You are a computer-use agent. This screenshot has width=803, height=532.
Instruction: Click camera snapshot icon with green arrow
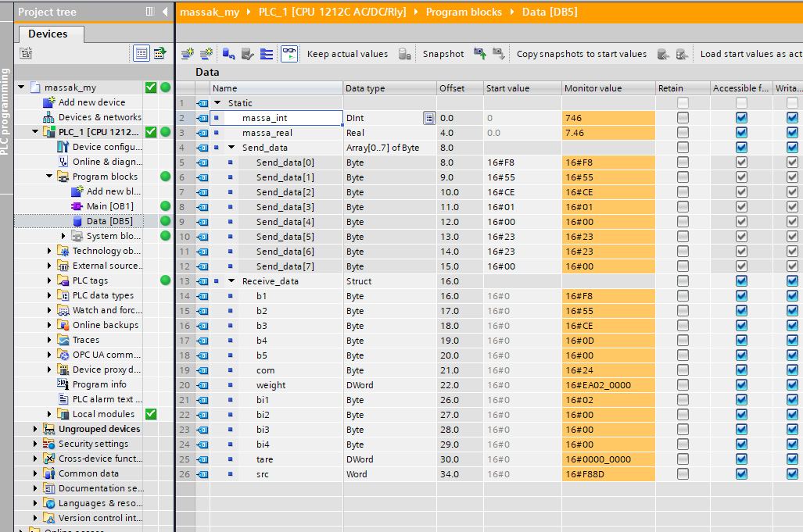point(480,54)
